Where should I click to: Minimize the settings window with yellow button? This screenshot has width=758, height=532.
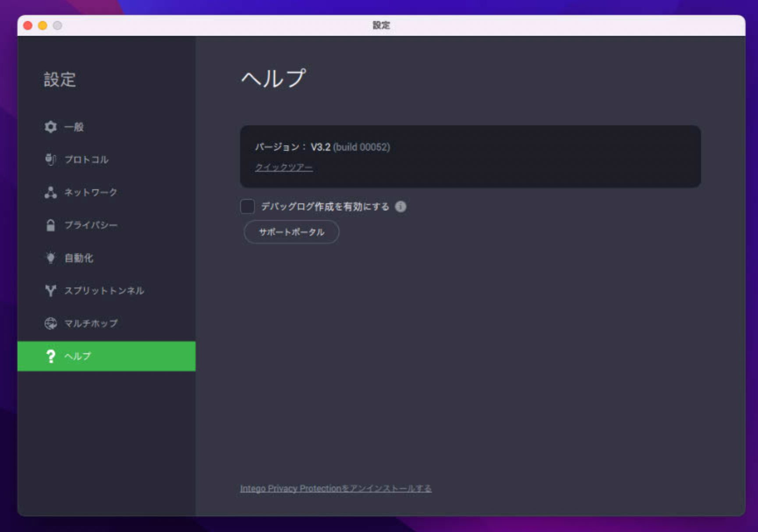tap(43, 25)
